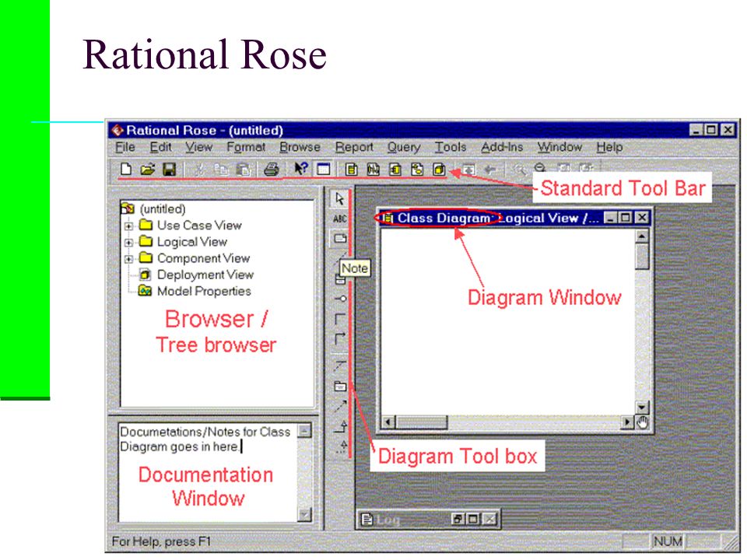747x560 pixels.
Task: Select the Use Case View folder label
Action: pos(199,226)
